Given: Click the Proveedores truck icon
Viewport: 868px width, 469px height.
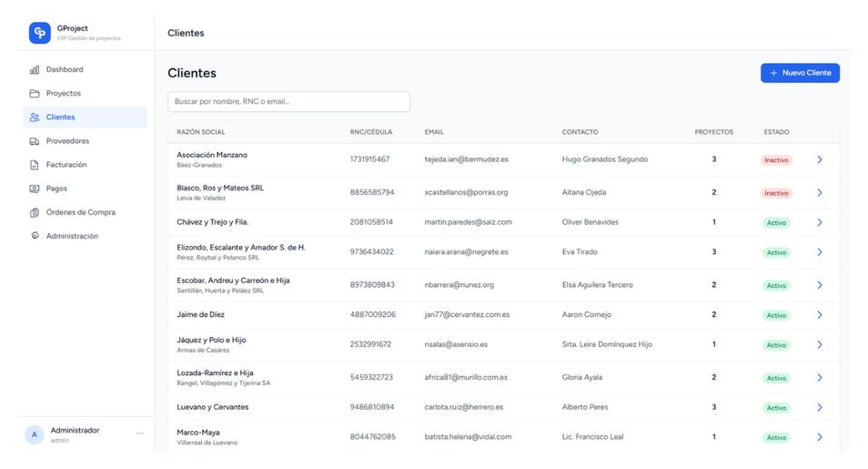Looking at the screenshot, I should (x=35, y=141).
